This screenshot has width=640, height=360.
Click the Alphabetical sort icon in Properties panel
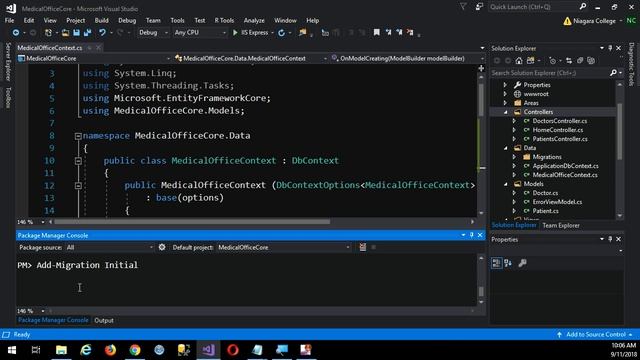tap(508, 263)
